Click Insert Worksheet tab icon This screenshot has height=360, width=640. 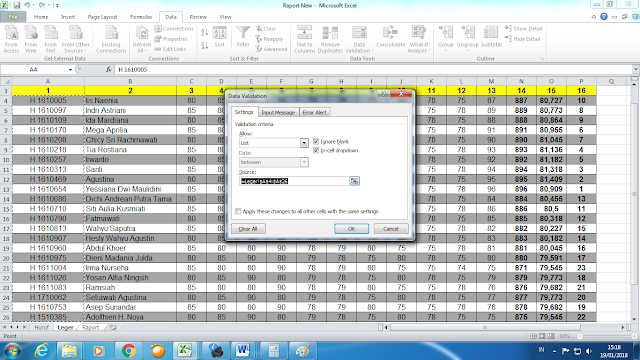[113, 327]
